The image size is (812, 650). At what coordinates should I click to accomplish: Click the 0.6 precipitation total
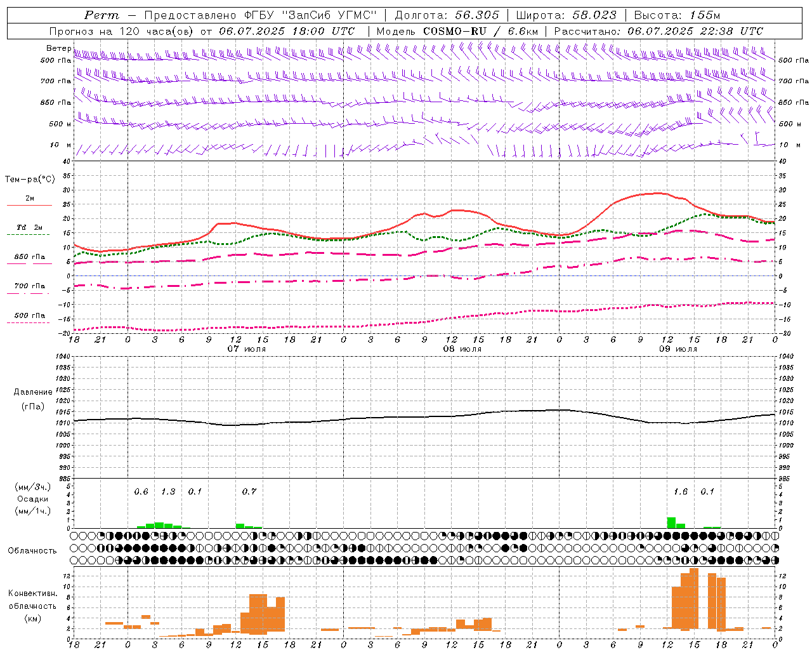tap(141, 492)
